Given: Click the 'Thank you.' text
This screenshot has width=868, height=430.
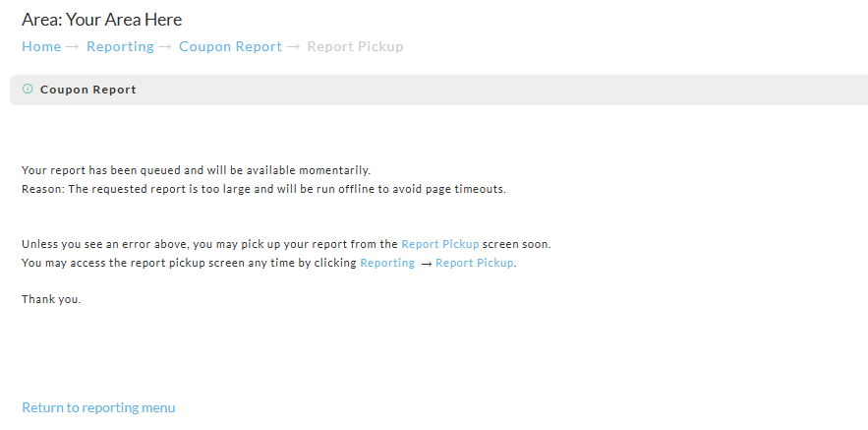Looking at the screenshot, I should tap(51, 300).
